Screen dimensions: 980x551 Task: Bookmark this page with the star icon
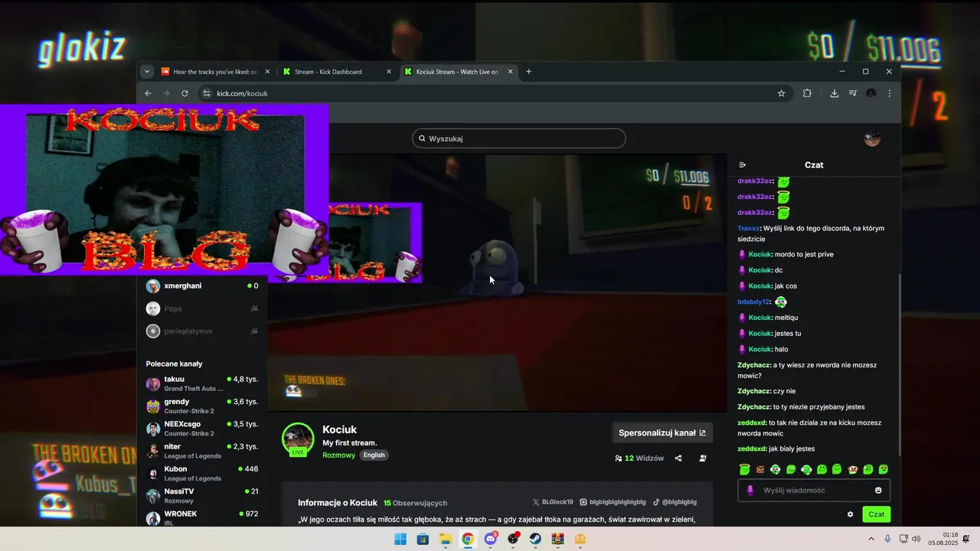pos(782,93)
